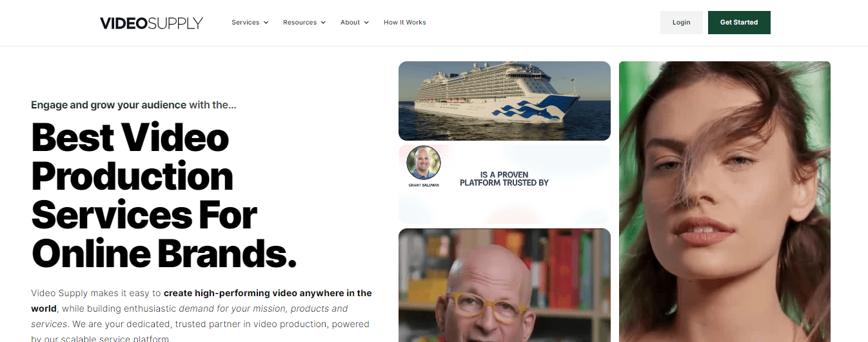Click the green Get Started button
868x342 pixels.
pyautogui.click(x=739, y=23)
